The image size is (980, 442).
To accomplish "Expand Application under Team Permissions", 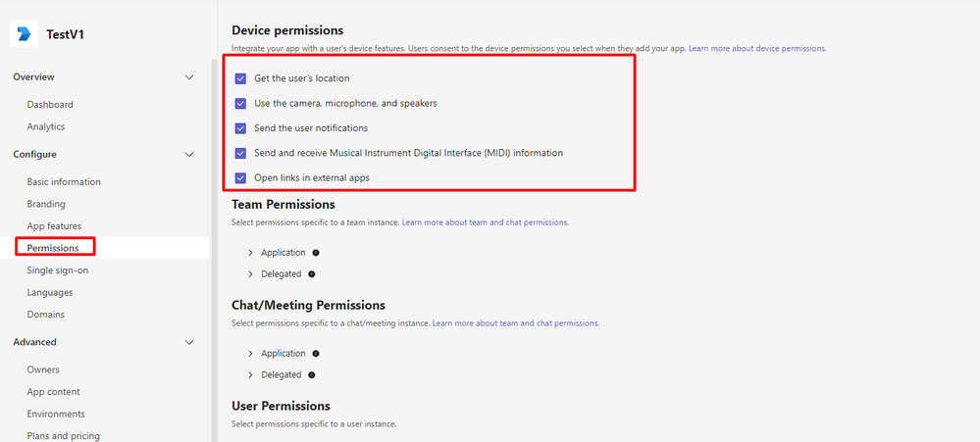I will [250, 253].
